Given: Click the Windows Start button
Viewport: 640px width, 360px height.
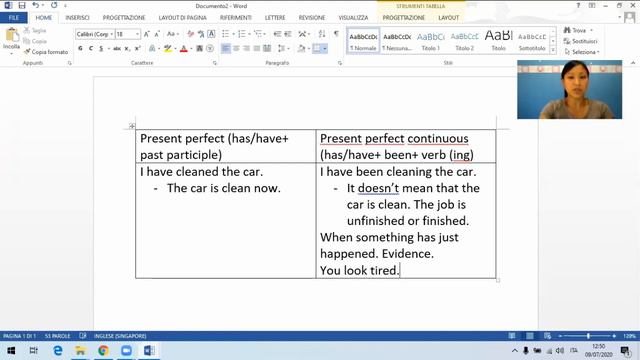Looking at the screenshot, I should (11, 351).
